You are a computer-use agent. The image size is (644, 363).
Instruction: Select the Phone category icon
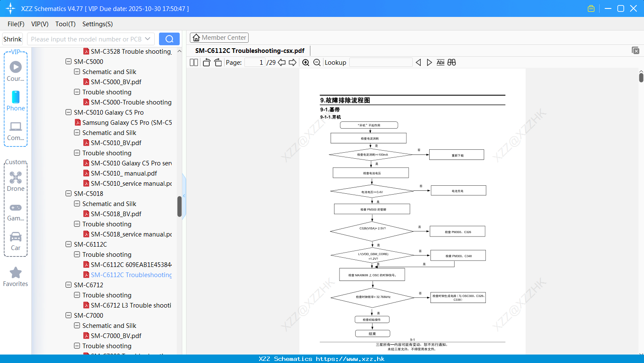pos(16,101)
